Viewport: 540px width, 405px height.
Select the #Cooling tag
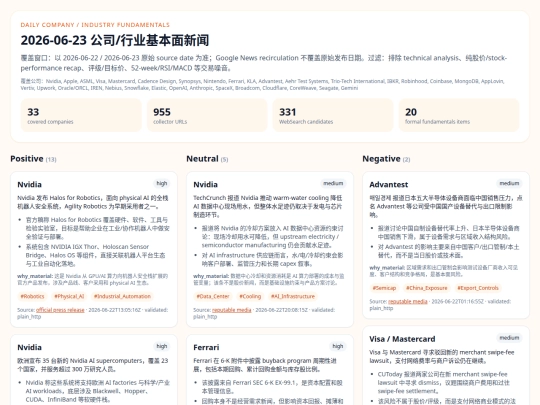pos(250,296)
